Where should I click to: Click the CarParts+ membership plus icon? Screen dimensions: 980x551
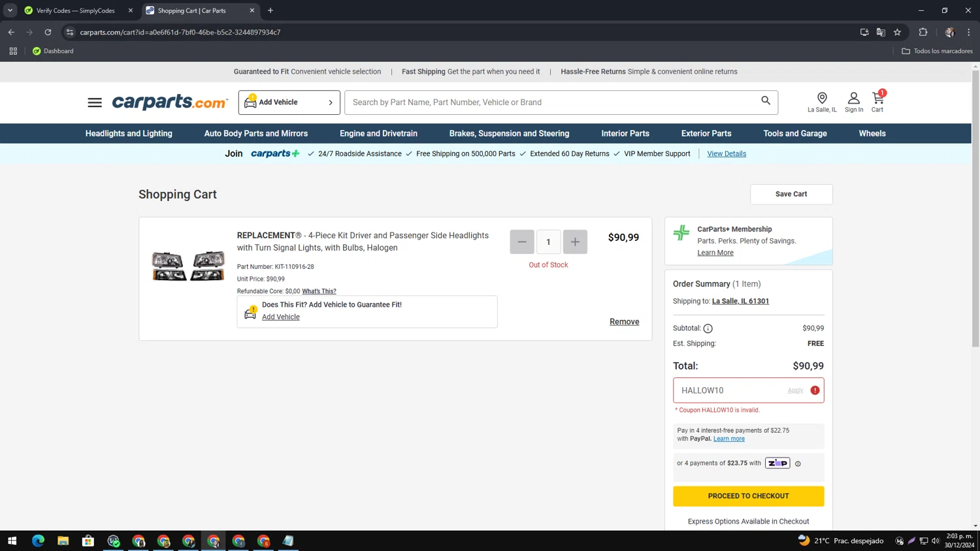(681, 232)
